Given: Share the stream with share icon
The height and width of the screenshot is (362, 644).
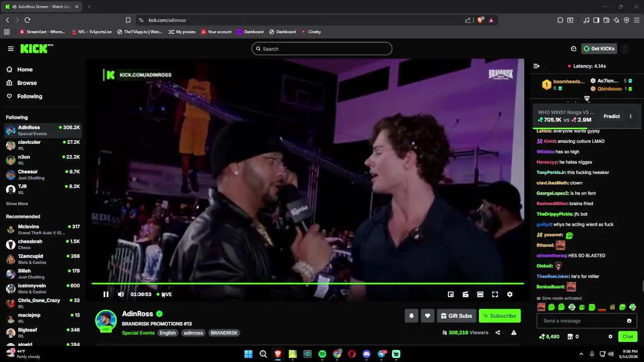Looking at the screenshot, I should click(x=498, y=332).
